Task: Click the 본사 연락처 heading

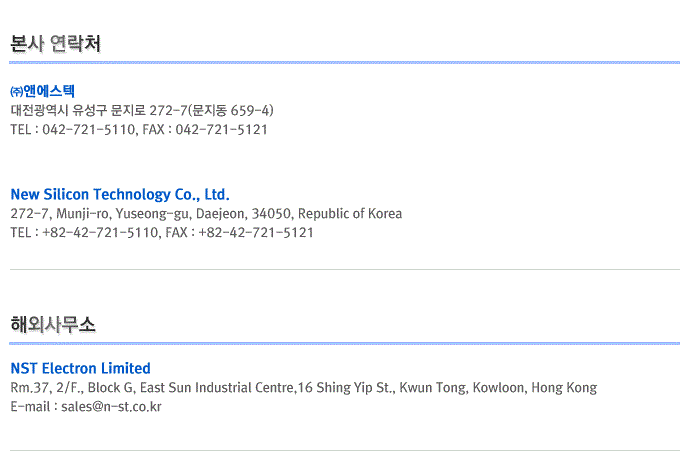Action: [x=55, y=44]
